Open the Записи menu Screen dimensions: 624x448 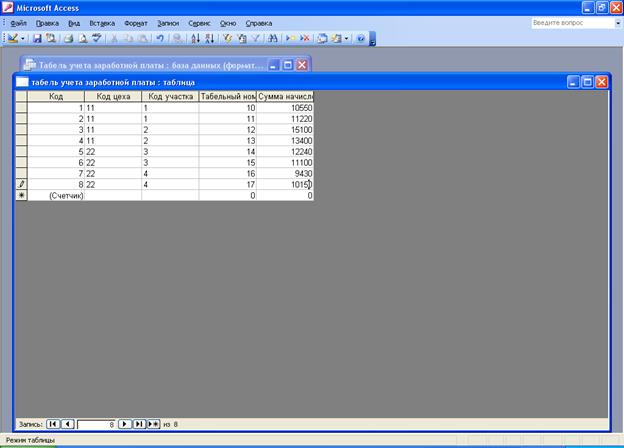pos(168,23)
